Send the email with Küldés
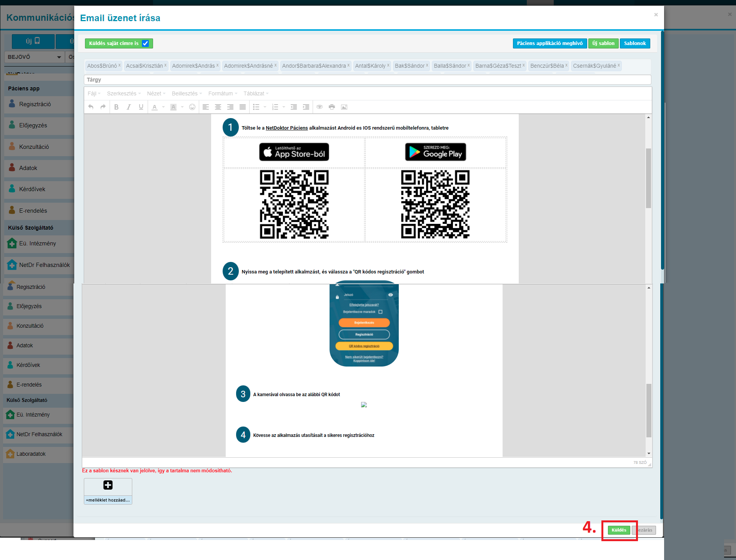The image size is (736, 560). [619, 530]
